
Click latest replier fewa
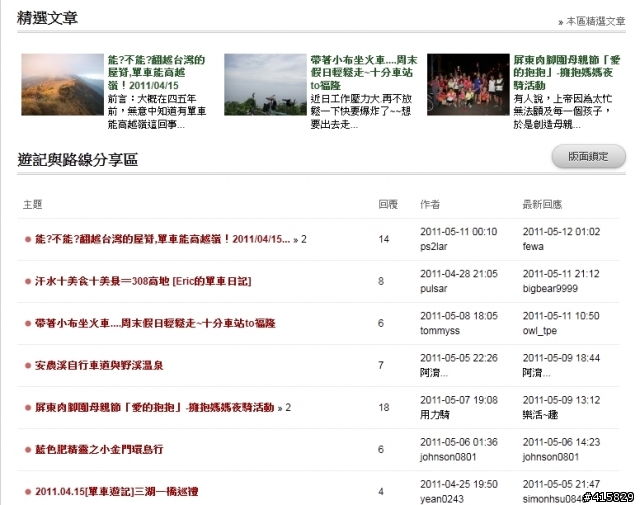tap(533, 247)
